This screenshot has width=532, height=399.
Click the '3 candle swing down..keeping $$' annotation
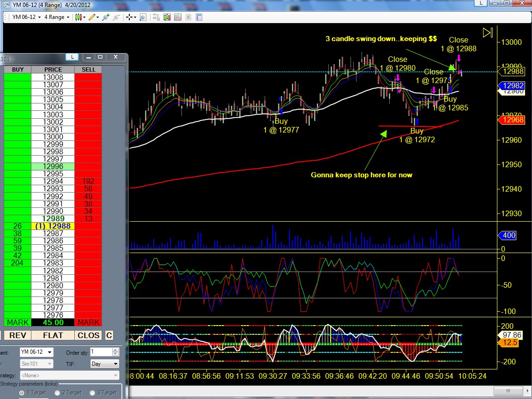381,39
